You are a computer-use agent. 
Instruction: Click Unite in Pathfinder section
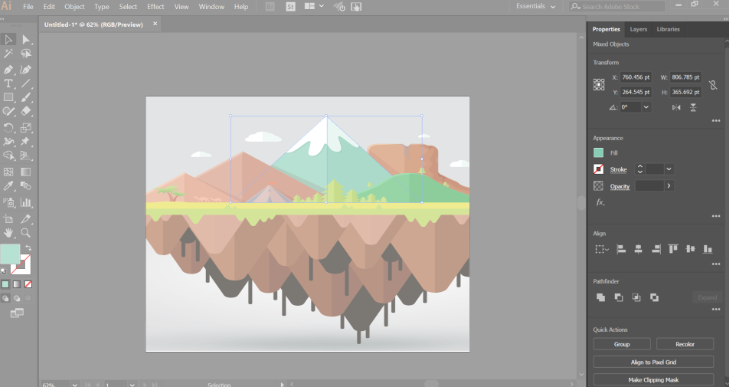coord(601,297)
